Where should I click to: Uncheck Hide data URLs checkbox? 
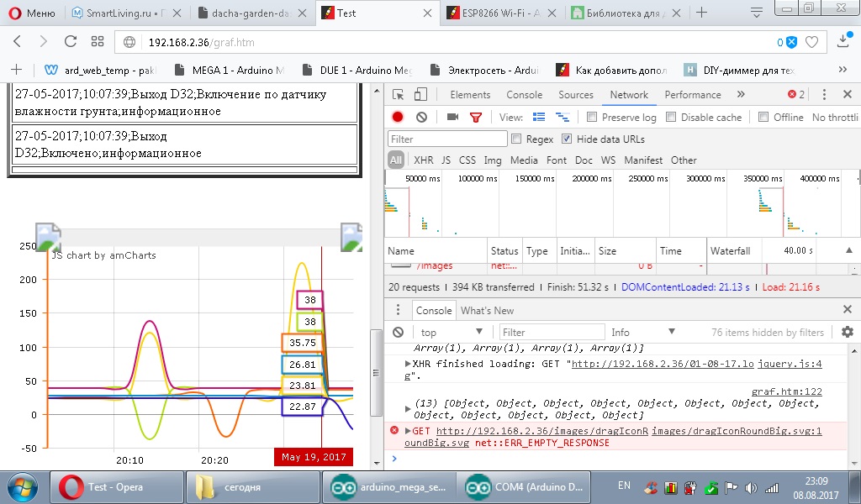[x=567, y=139]
